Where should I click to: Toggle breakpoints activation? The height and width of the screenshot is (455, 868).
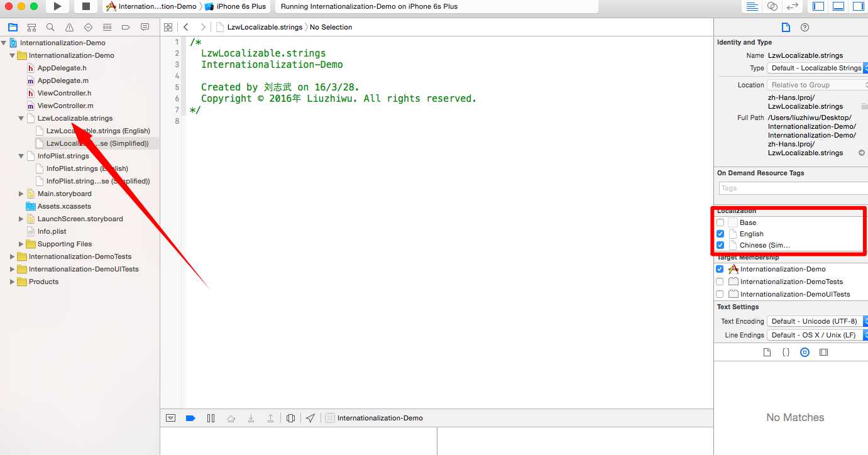[190, 418]
